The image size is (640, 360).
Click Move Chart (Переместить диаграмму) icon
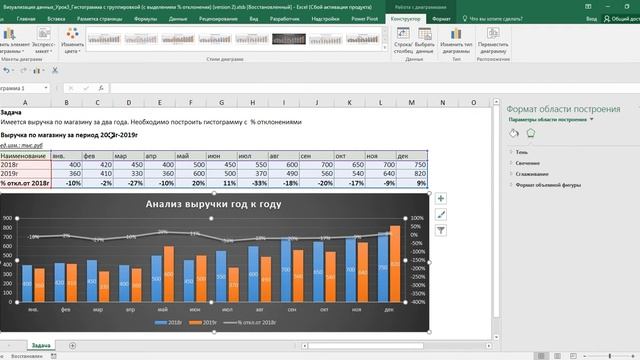(x=493, y=33)
